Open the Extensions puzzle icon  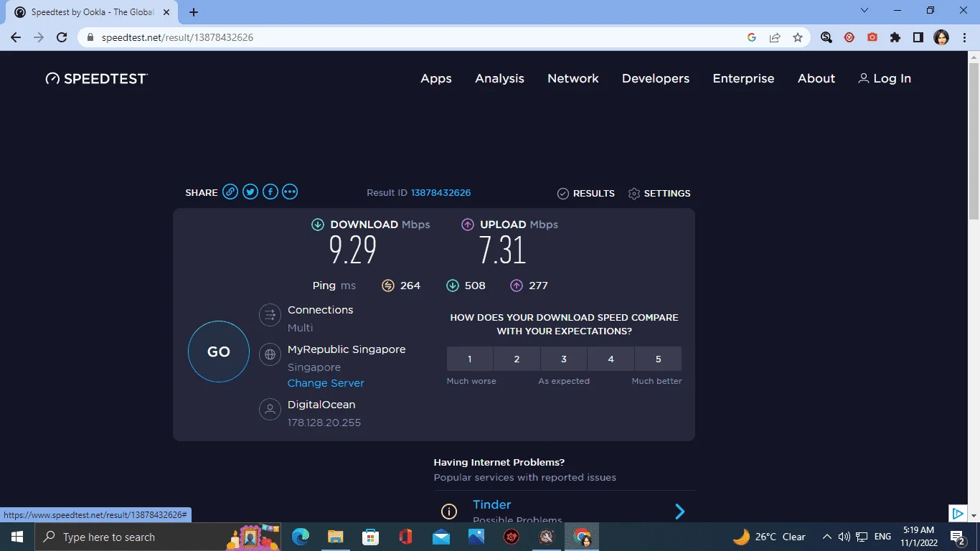(895, 37)
